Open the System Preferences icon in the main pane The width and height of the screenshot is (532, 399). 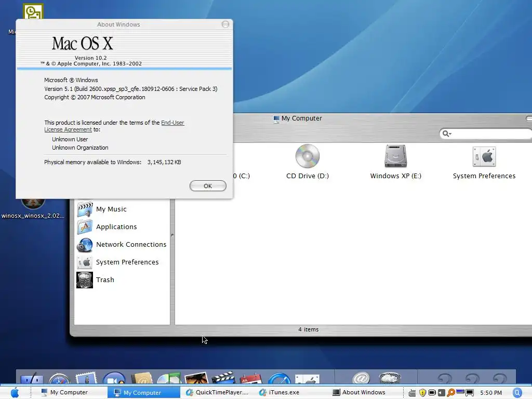point(484,162)
